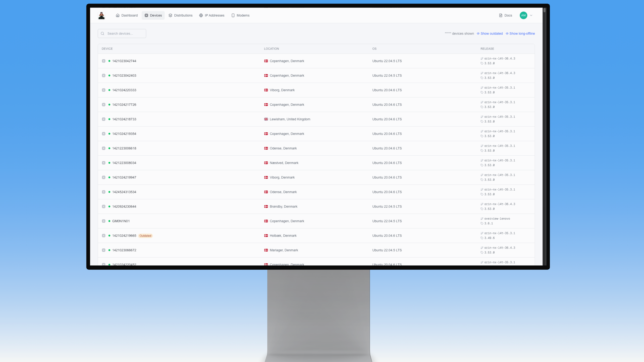This screenshot has width=644, height=362.
Task: Click the search magnifier icon
Action: pos(102,34)
